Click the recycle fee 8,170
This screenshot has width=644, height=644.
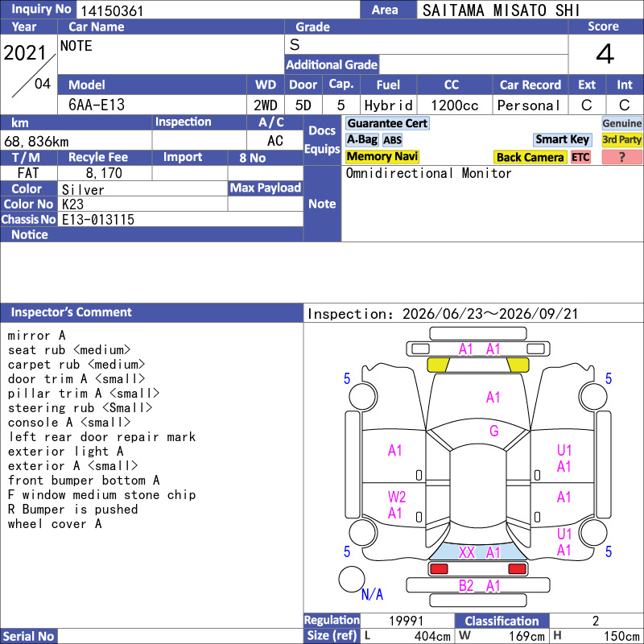[x=104, y=173]
